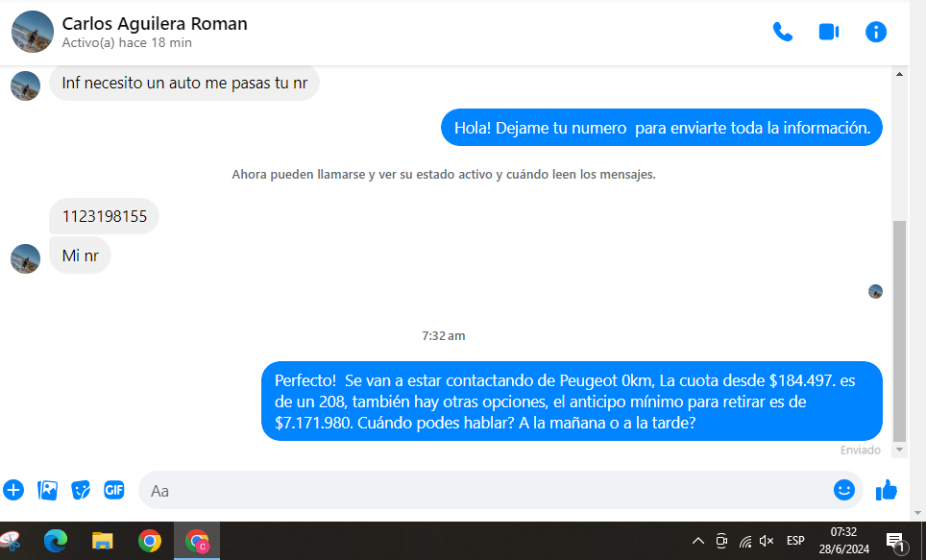Click the 7:32 am timestamp

point(444,335)
